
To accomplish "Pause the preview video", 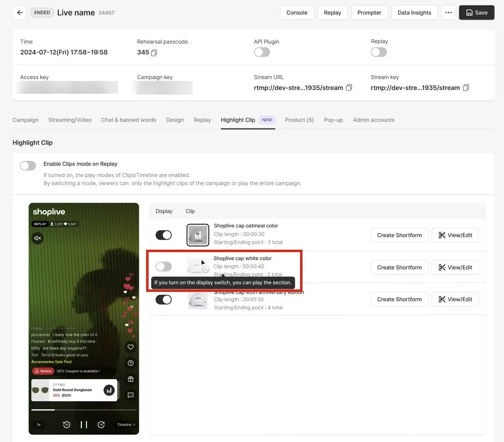I will click(84, 425).
